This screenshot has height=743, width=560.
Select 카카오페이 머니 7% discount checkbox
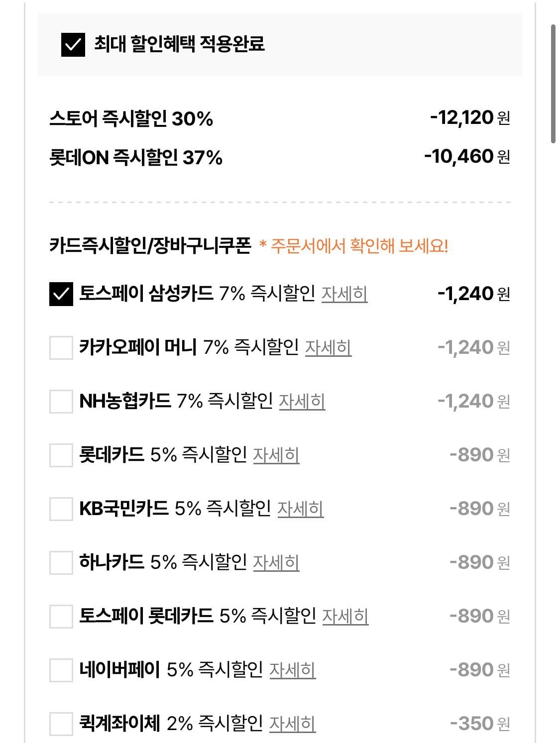[x=61, y=347]
